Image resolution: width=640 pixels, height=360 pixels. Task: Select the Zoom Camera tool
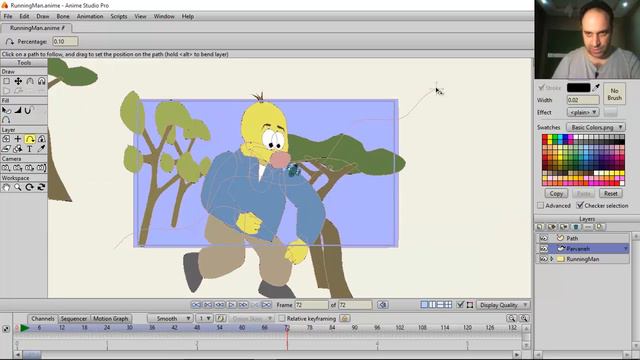point(18,168)
